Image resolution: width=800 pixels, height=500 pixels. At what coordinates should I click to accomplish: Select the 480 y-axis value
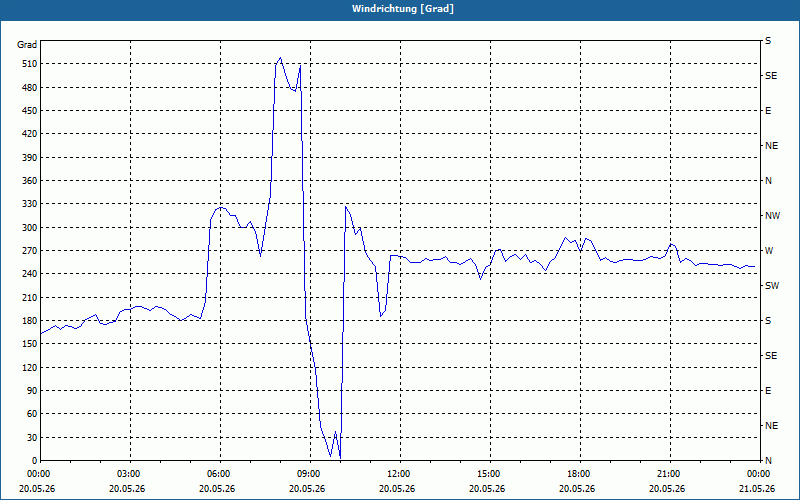click(30, 88)
